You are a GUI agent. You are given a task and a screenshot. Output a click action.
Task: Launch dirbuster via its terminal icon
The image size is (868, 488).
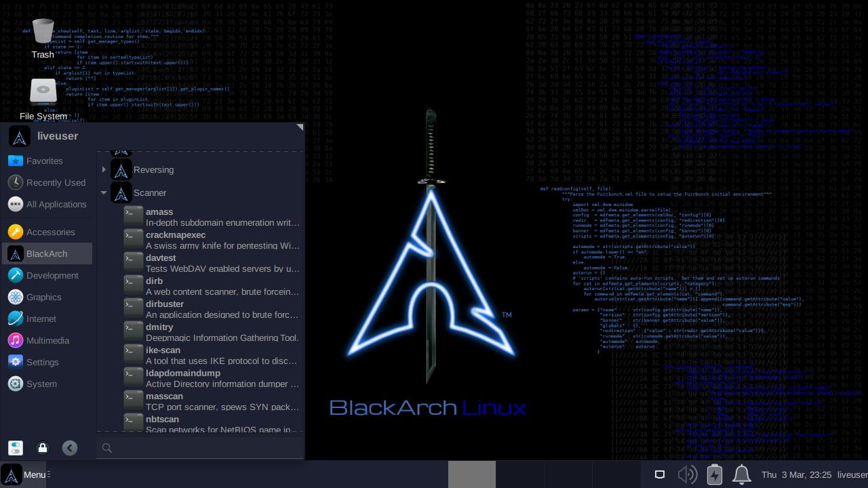(134, 308)
